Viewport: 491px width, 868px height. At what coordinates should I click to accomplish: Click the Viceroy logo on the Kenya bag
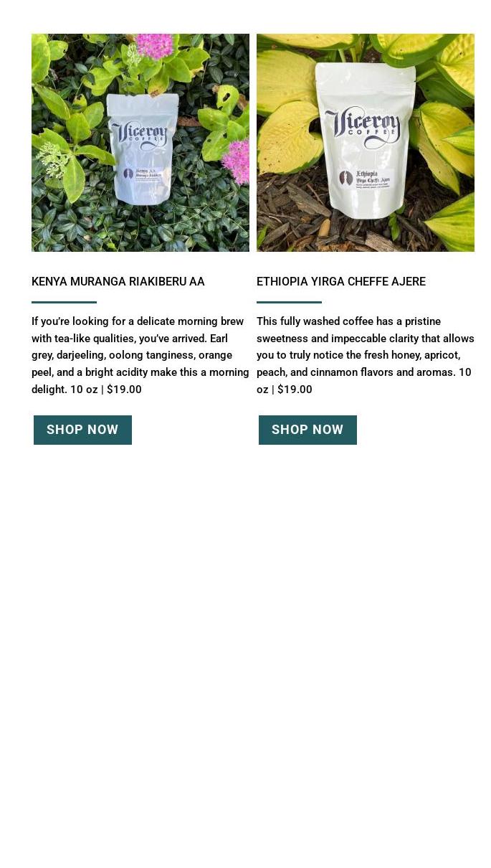pos(140,135)
